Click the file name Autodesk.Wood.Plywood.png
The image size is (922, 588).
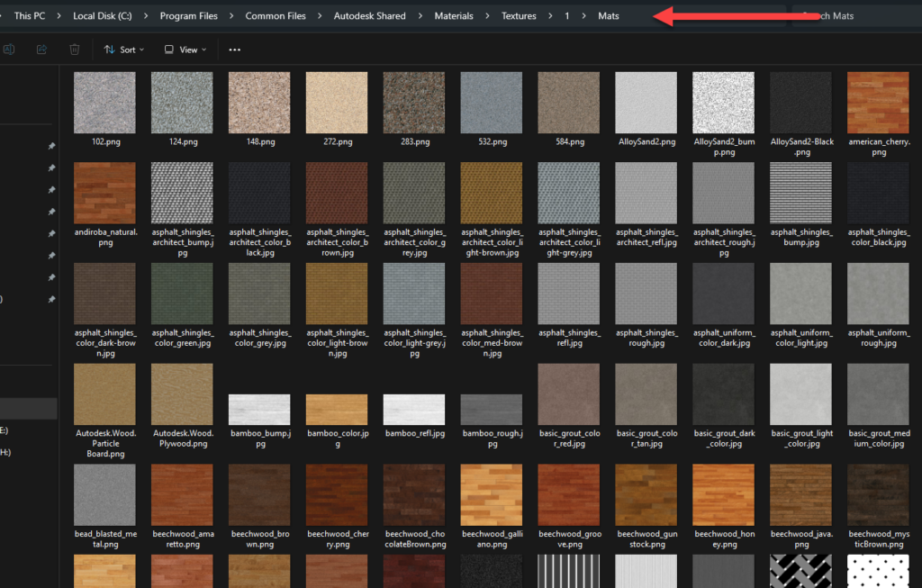[183, 438]
